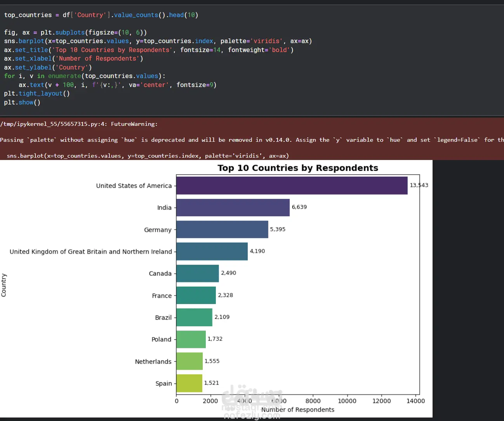Click the 6,639 value label
The image size is (504, 421).
tap(299, 207)
